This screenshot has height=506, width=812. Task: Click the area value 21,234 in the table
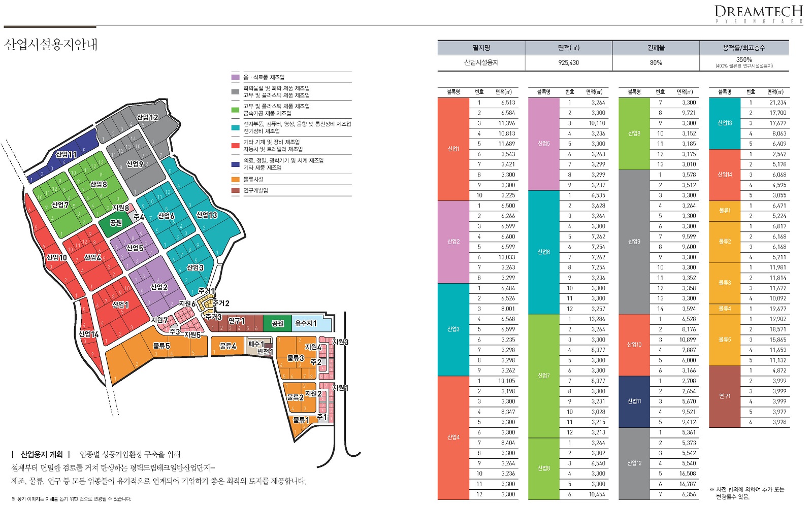(778, 103)
